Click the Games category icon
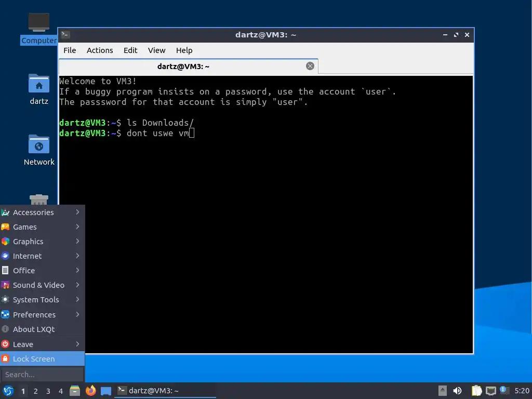 coord(5,227)
